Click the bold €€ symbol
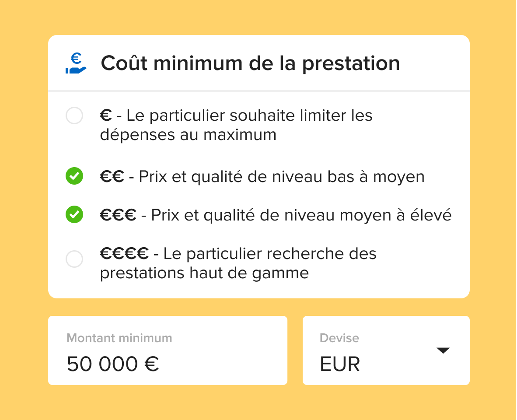Image resolution: width=517 pixels, height=420 pixels. (x=112, y=177)
